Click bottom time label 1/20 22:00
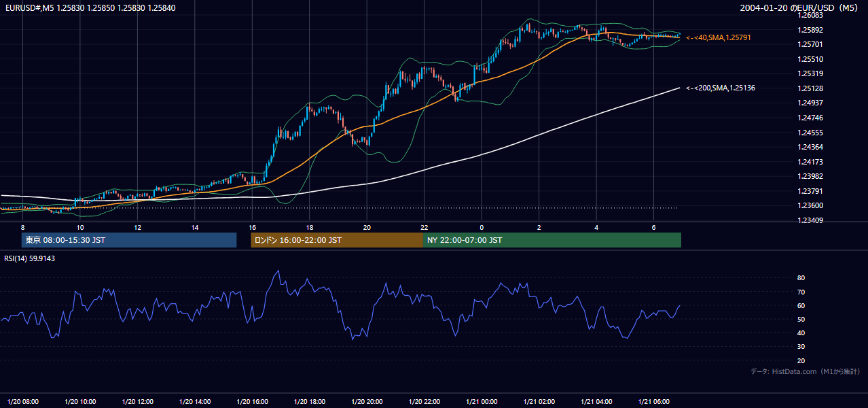Screen dimensions: 868x408 pyautogui.click(x=424, y=402)
